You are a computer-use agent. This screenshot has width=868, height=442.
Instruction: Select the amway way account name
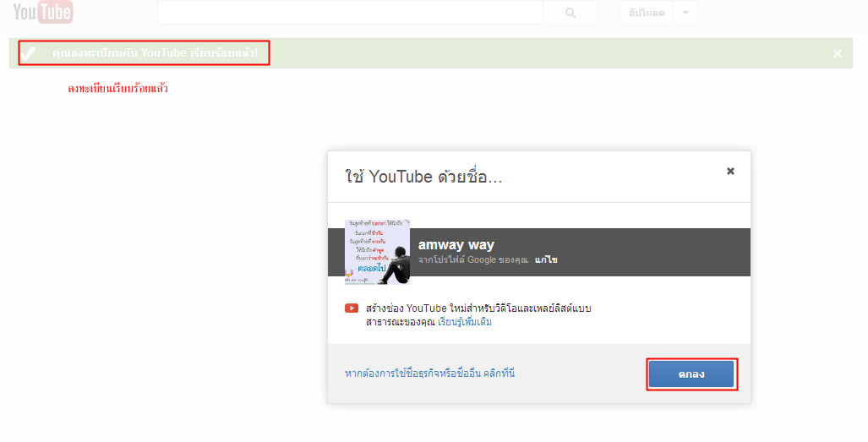pos(456,245)
